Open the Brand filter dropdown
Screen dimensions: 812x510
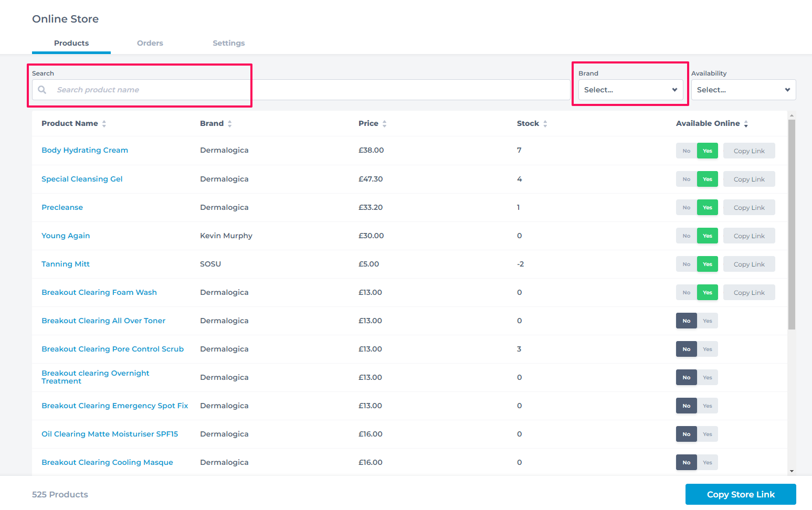(630, 90)
